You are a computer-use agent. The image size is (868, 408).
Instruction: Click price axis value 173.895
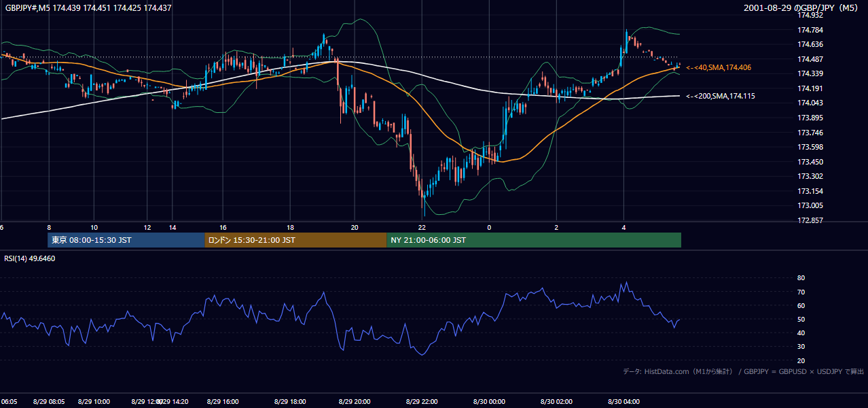(x=810, y=118)
